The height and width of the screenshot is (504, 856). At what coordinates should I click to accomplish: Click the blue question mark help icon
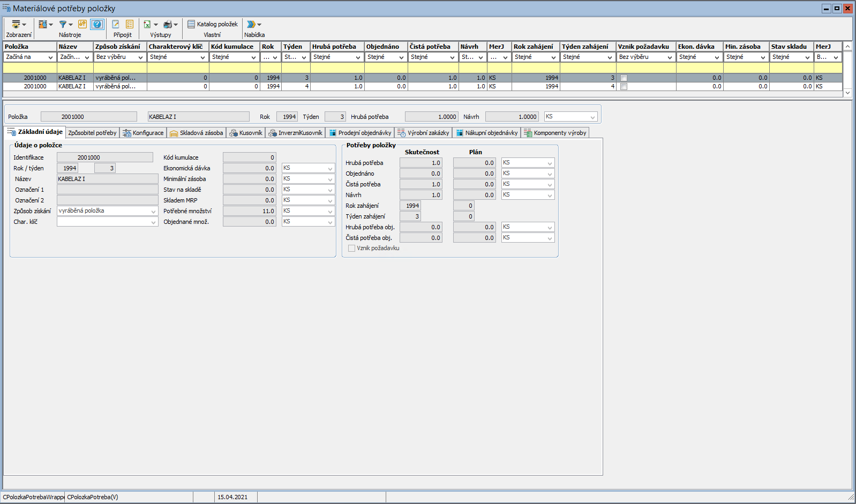pos(97,24)
